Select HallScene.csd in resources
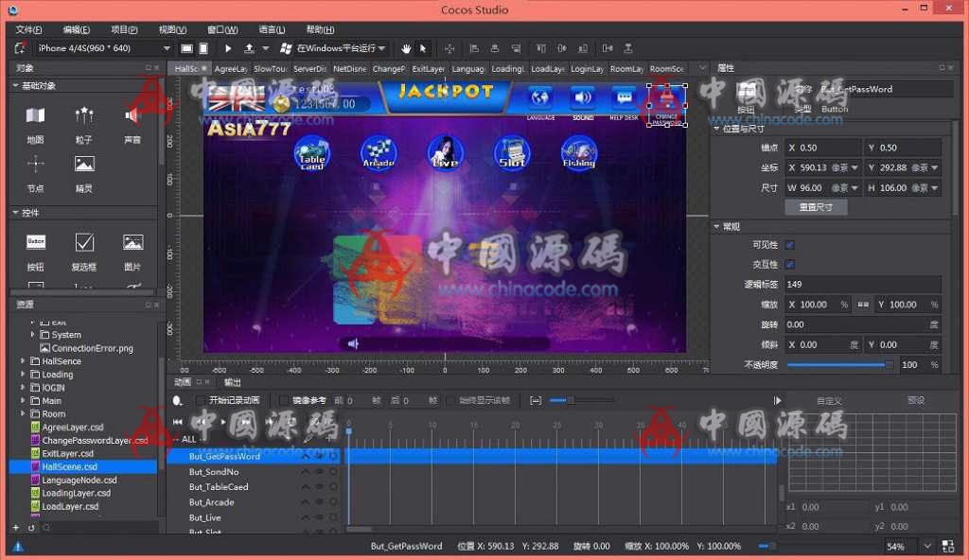Image resolution: width=969 pixels, height=560 pixels. pos(83,466)
